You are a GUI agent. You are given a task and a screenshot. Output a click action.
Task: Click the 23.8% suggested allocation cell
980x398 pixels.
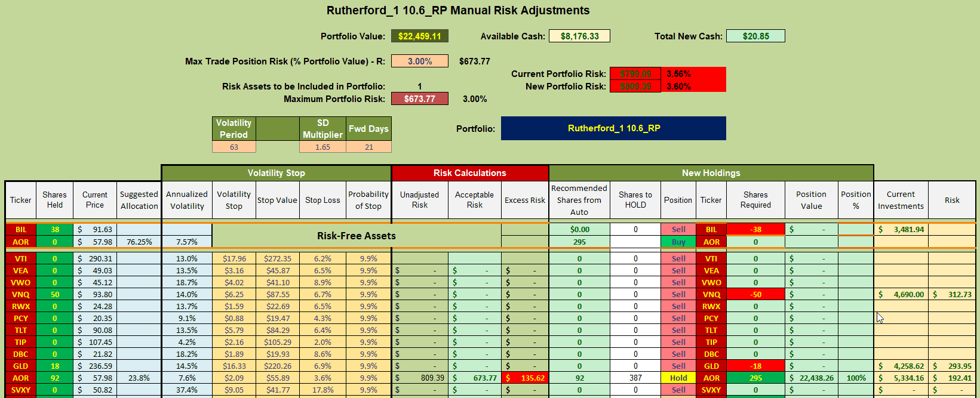(139, 378)
